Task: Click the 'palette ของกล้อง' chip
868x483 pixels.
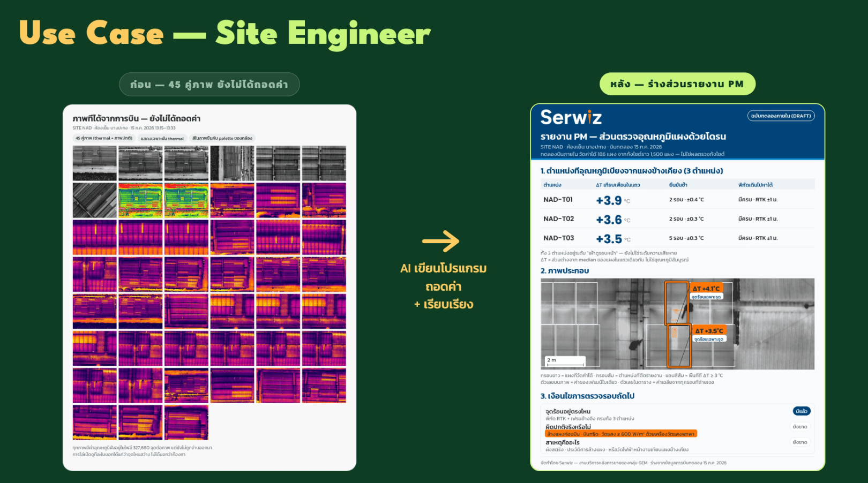Action: [x=222, y=138]
